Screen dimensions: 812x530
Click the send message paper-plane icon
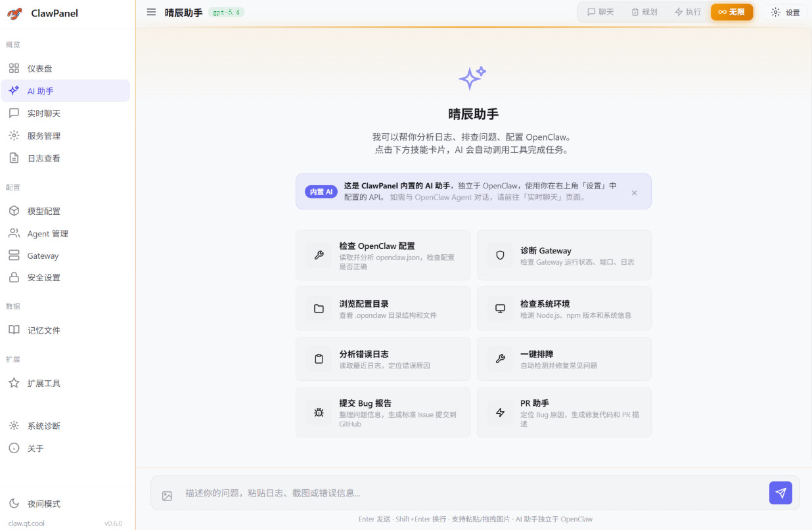[x=780, y=493]
